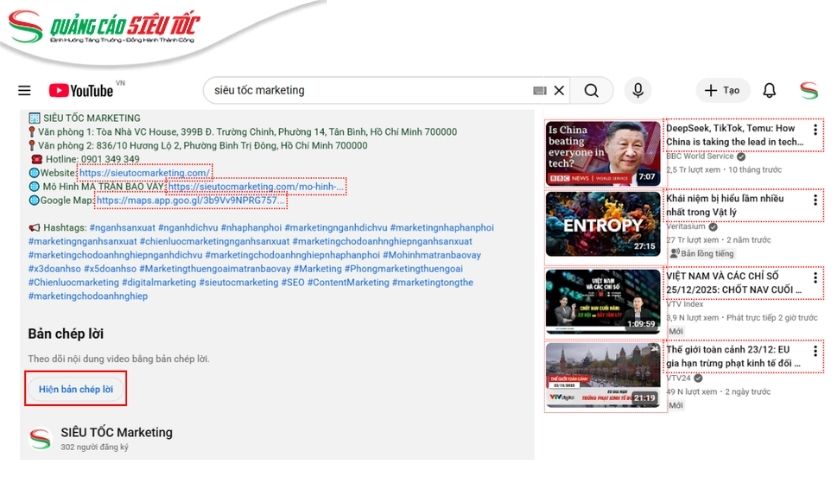Screen dimensions: 840x480
Task: Open more options for VTV24 video
Action: pyautogui.click(x=815, y=351)
